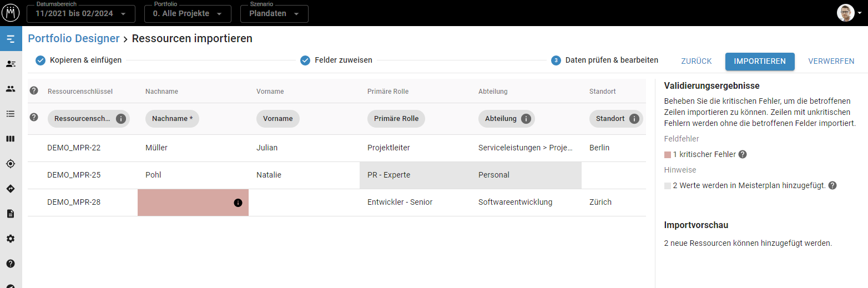Open settings gear in sidebar
868x288 pixels.
pos(11,239)
